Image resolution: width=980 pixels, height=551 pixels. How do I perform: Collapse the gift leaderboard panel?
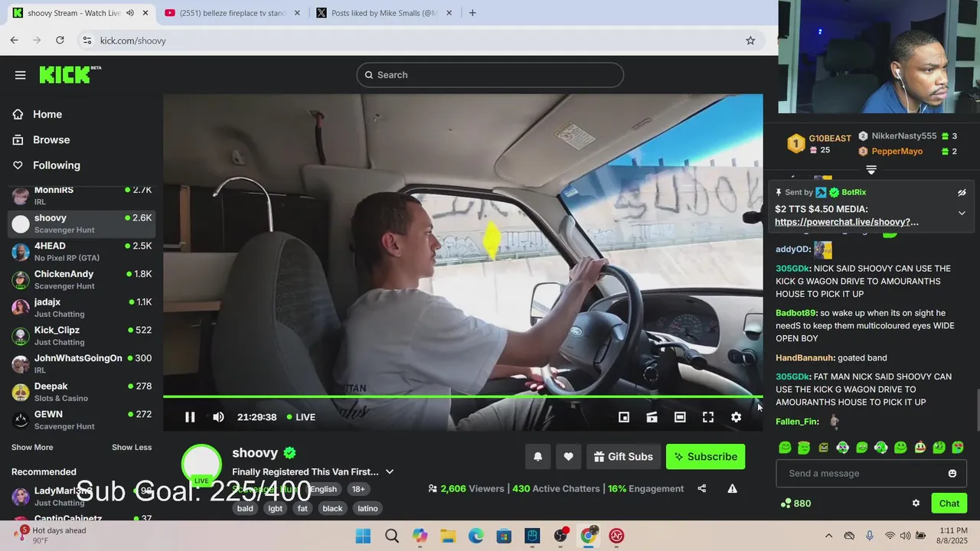pyautogui.click(x=871, y=170)
